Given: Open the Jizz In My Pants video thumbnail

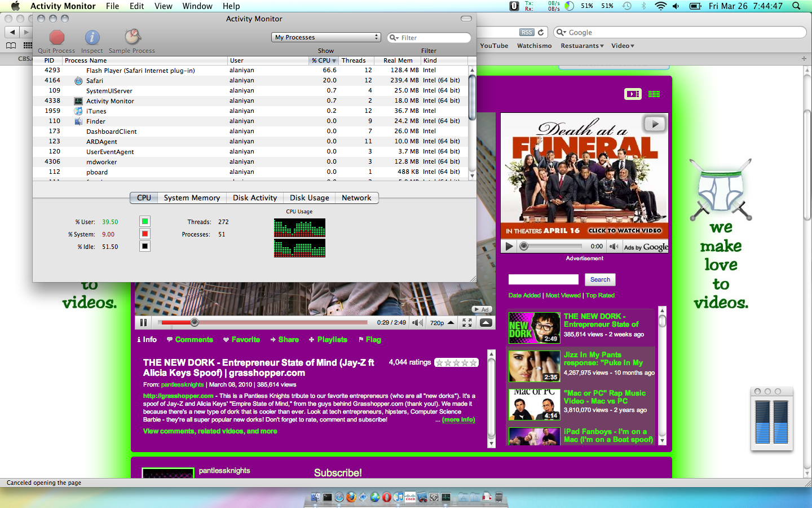Looking at the screenshot, I should (x=535, y=366).
